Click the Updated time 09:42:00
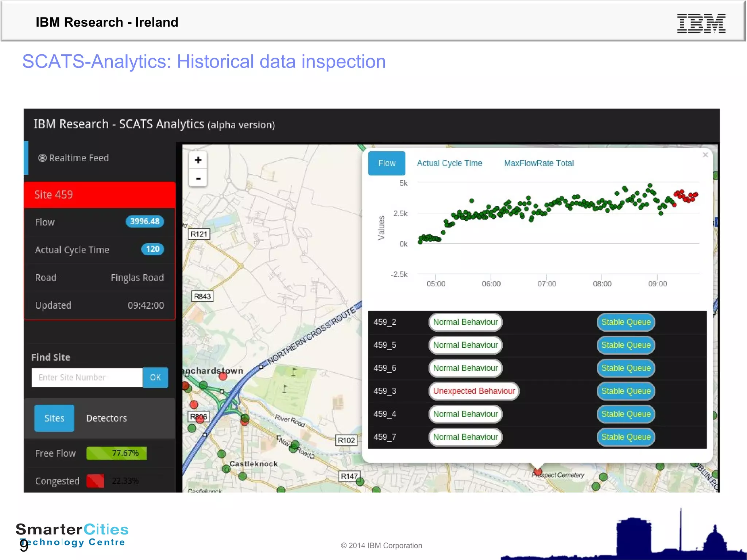Viewport: 747px width, 560px height. pos(146,305)
